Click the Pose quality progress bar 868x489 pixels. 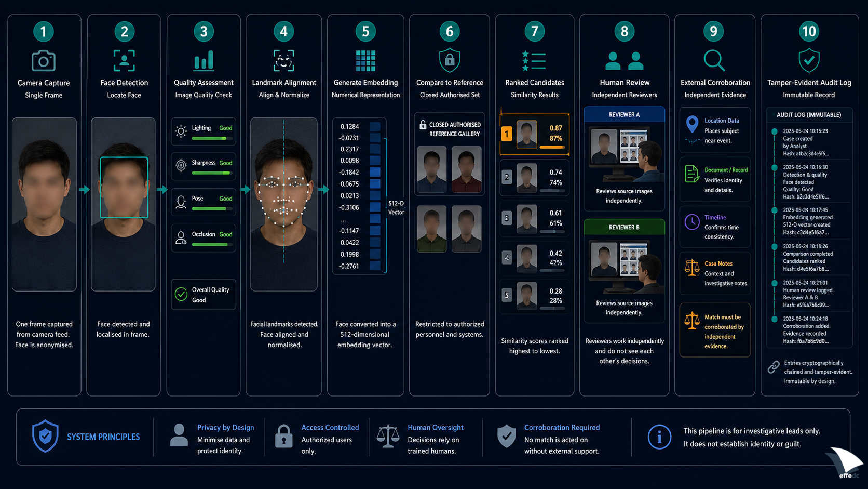click(x=212, y=209)
